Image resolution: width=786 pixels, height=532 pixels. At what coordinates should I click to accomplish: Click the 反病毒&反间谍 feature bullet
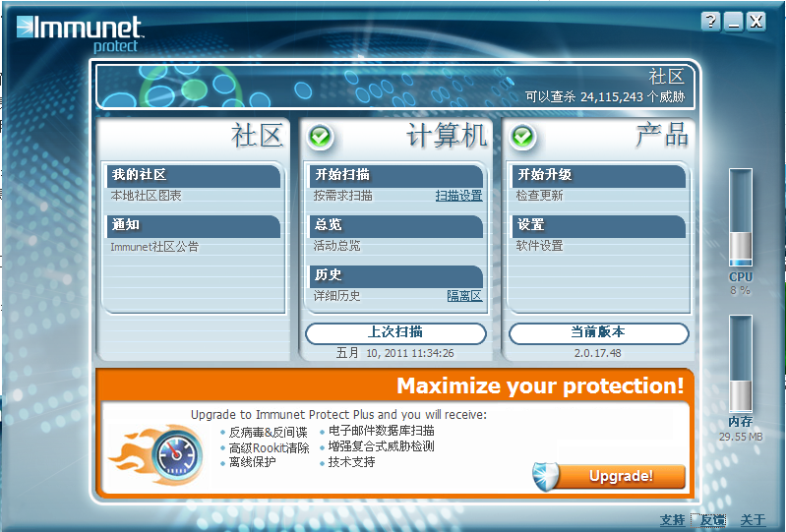coord(268,433)
